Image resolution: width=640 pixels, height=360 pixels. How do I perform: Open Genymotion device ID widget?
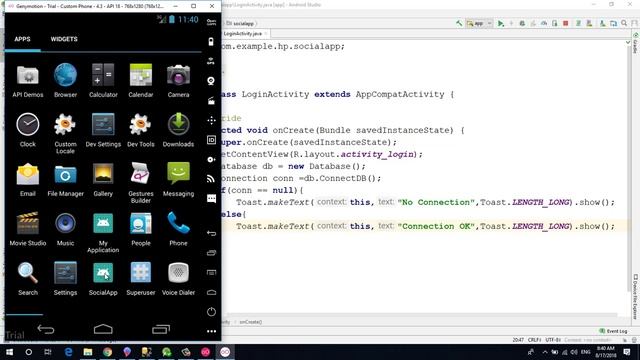tap(211, 140)
